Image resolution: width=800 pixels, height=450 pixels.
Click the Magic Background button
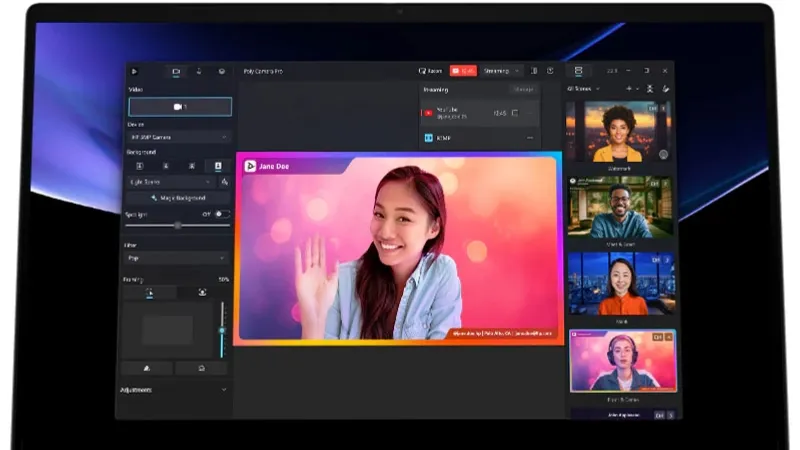(179, 198)
